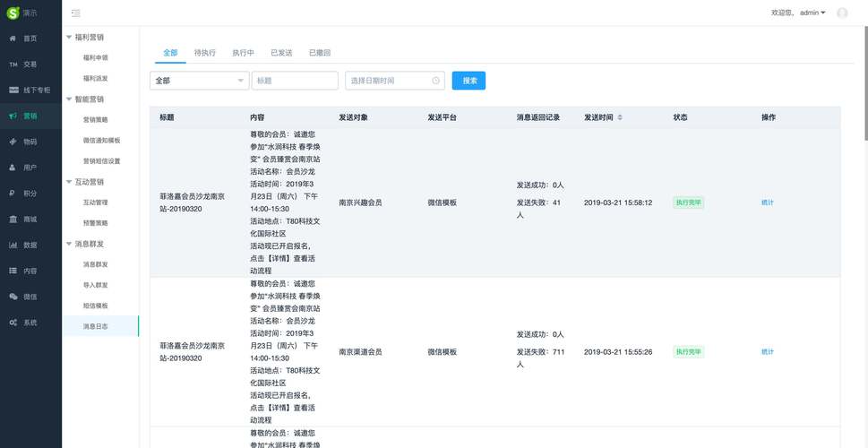Open 统计 for the 南京渠道会员 row

click(x=768, y=351)
